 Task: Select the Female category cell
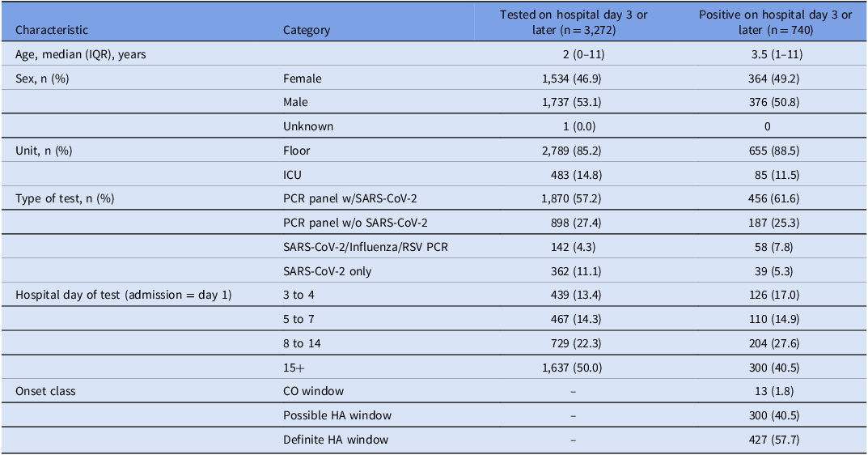[303, 79]
